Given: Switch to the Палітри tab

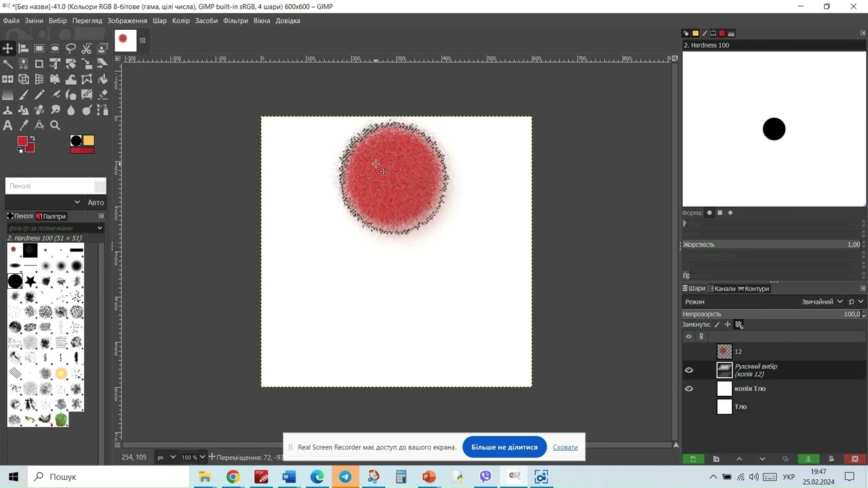Looking at the screenshot, I should coord(51,216).
